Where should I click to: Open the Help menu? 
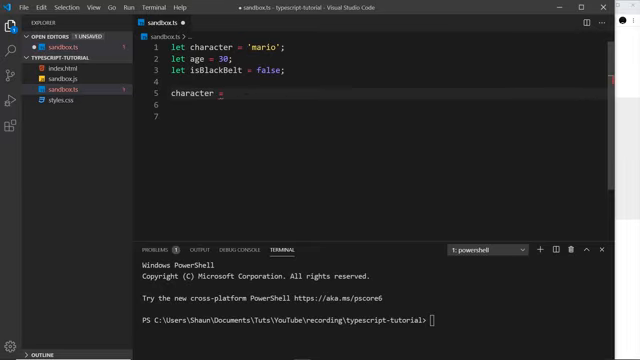point(180,7)
